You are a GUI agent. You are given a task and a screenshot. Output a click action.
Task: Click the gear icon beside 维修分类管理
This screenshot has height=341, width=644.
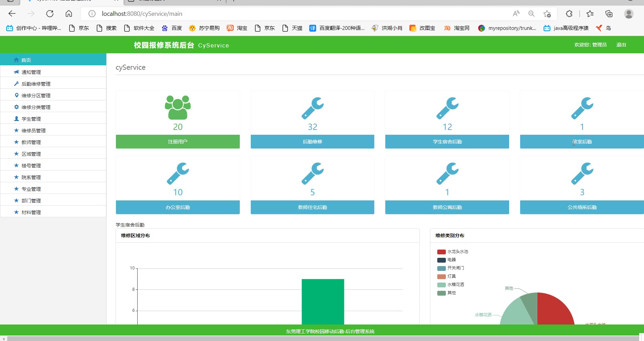(16, 107)
